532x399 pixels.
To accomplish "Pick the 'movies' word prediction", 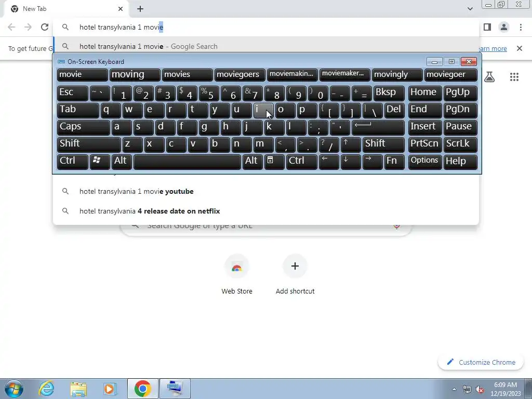I will (x=187, y=75).
